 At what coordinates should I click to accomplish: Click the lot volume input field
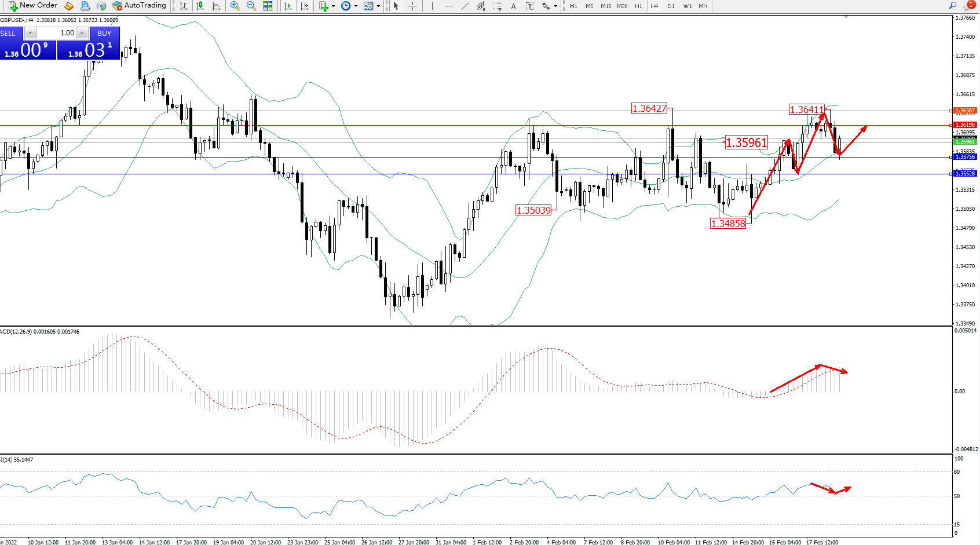point(58,33)
